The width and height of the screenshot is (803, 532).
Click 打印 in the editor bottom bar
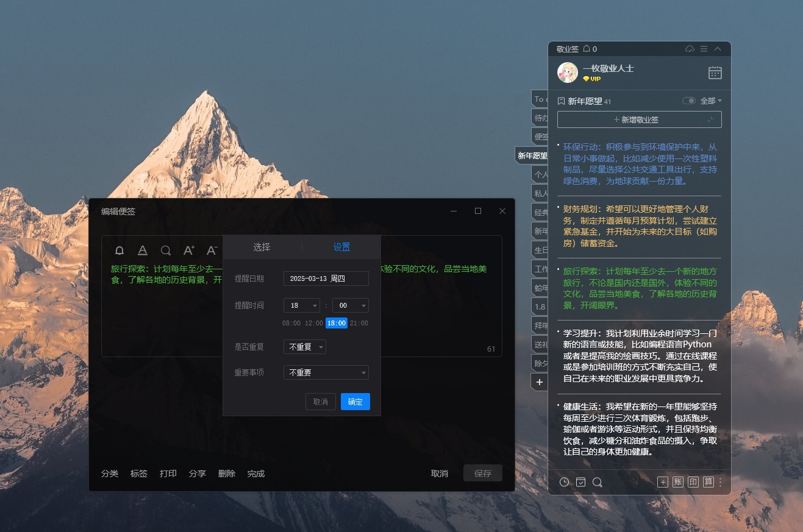(168, 473)
